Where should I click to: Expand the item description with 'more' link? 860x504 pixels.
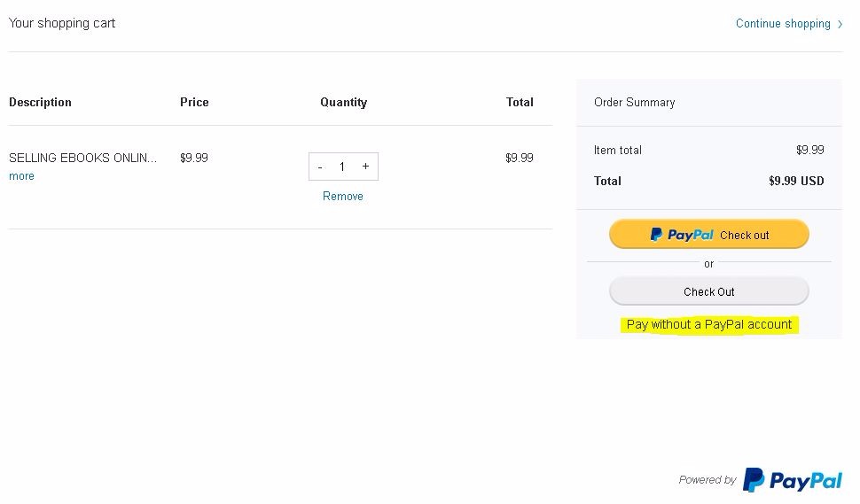[x=21, y=176]
